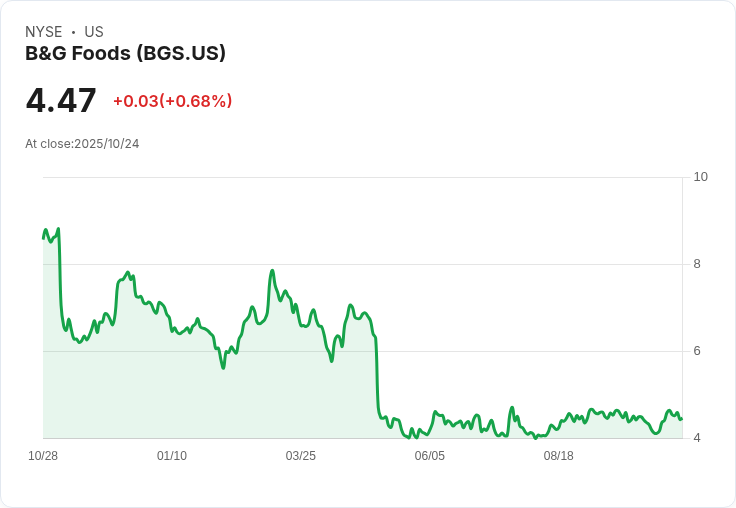Select the 01/10 date on the time axis
The image size is (736, 508).
pyautogui.click(x=172, y=456)
